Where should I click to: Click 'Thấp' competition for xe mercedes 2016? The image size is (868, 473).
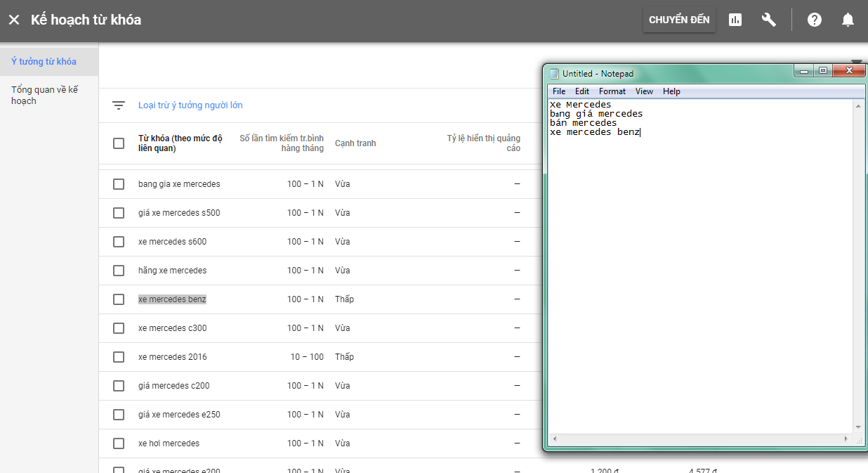point(344,357)
